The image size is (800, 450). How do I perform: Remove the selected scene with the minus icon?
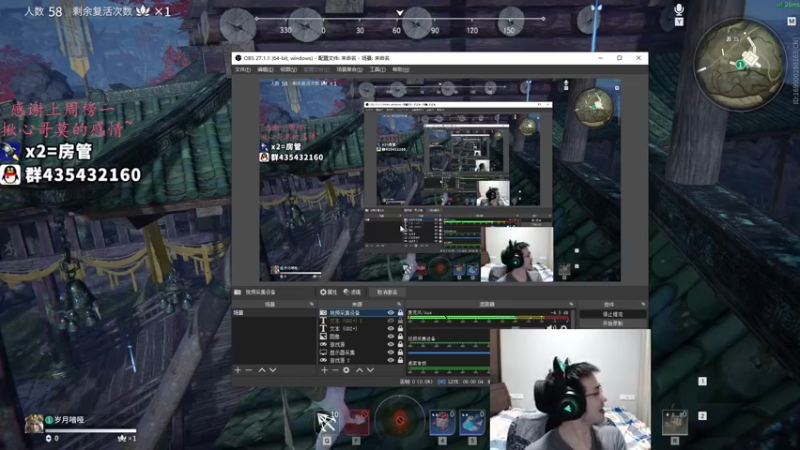pos(249,370)
